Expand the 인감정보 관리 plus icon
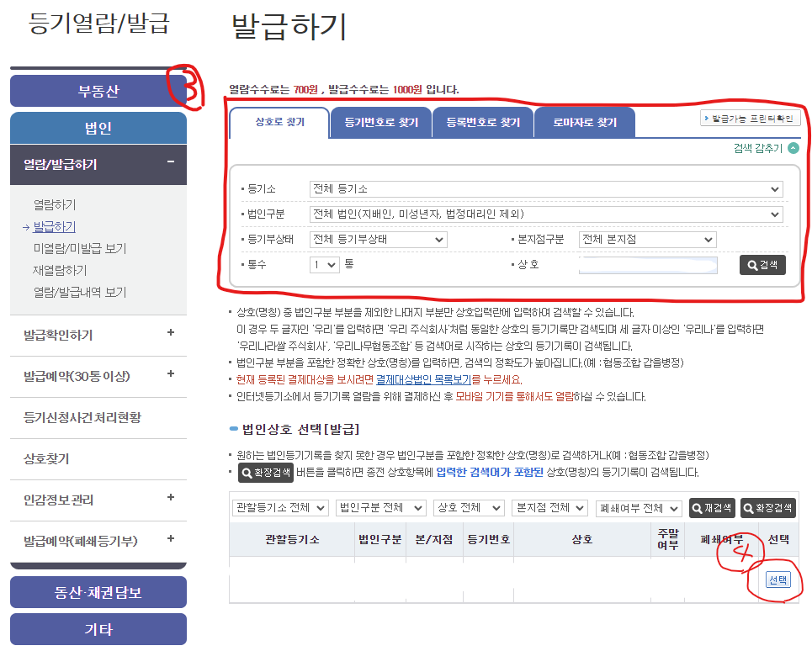 click(170, 497)
